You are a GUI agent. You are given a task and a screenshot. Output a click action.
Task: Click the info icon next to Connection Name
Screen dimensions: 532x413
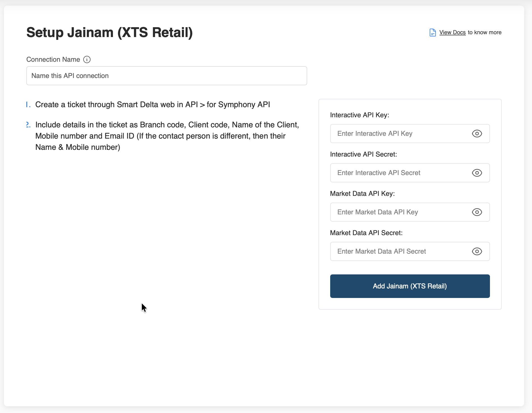click(87, 59)
